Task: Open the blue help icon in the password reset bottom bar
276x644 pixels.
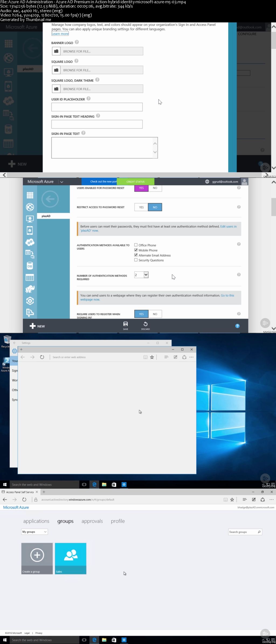Action: coord(237,326)
